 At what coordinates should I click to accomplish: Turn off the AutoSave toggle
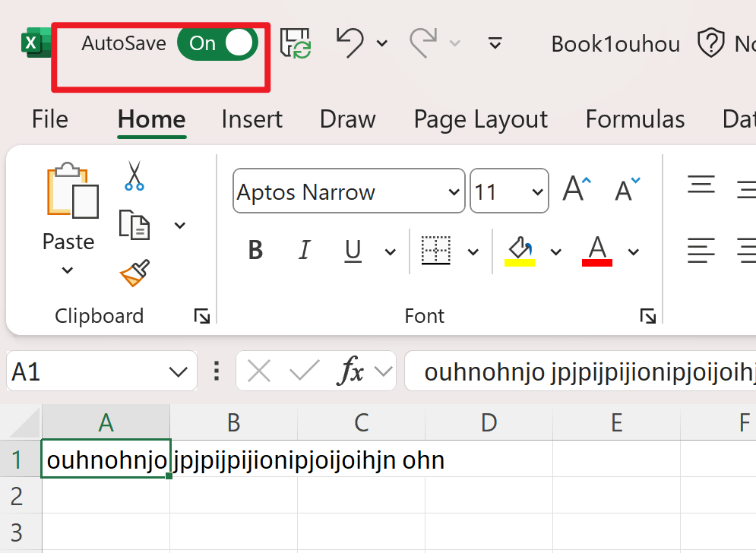point(217,43)
